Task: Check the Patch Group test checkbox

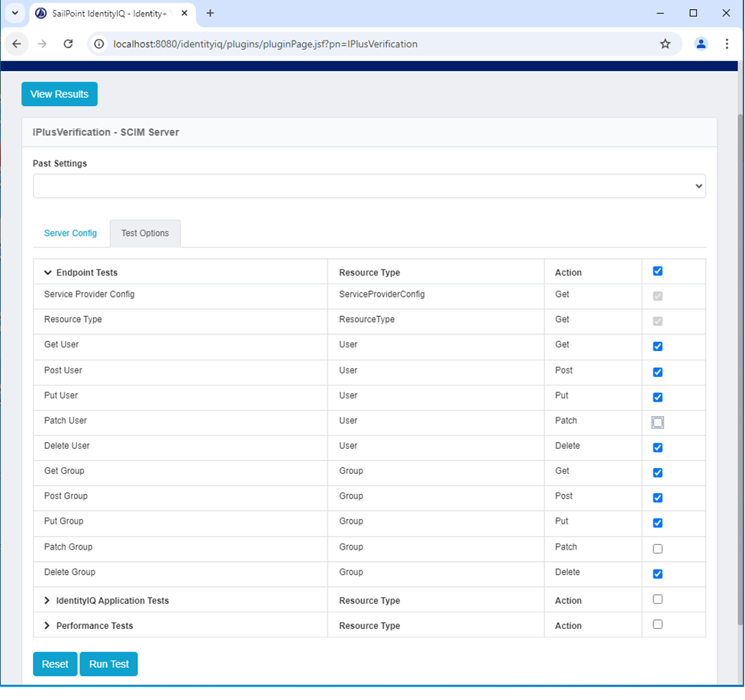Action: coord(658,549)
